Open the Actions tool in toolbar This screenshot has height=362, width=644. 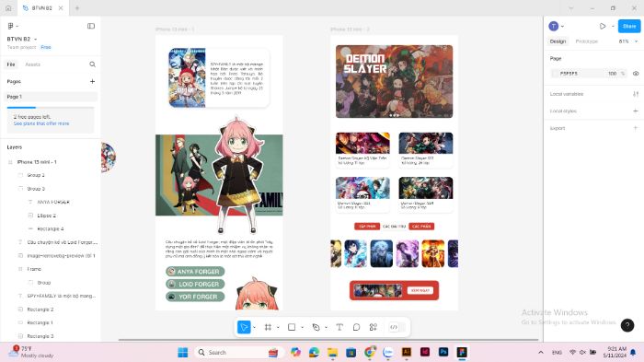[373, 327]
